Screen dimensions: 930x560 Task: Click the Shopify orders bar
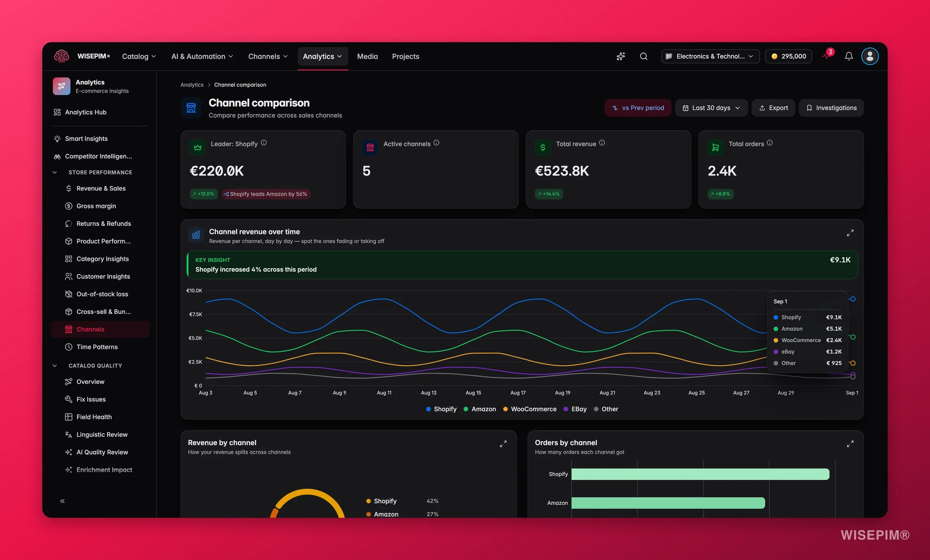click(x=700, y=474)
